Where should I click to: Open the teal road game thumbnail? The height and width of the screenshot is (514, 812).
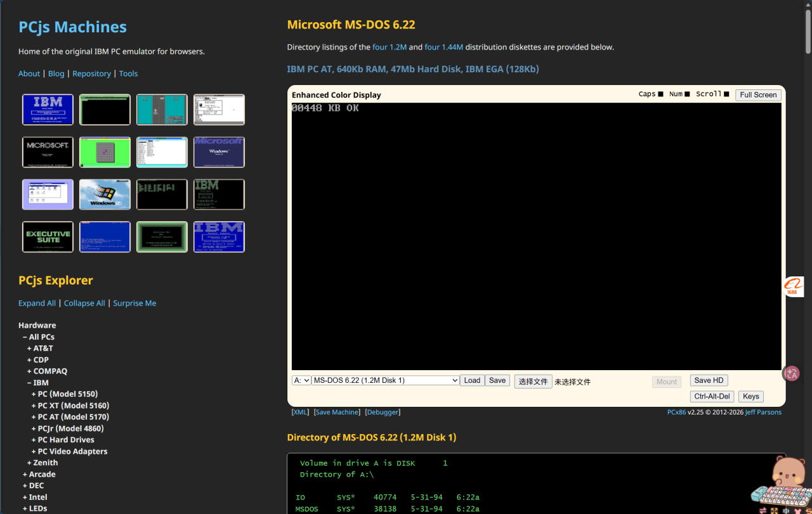162,110
